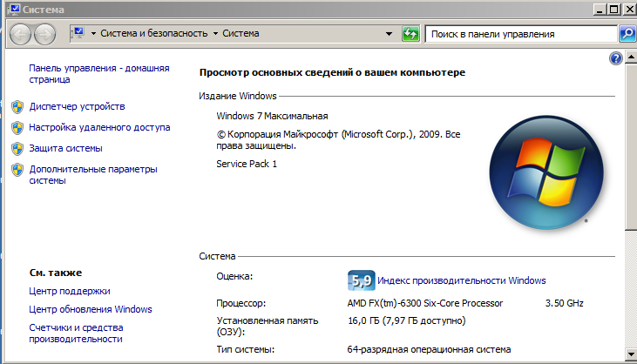637x364 pixels.
Task: Click the vertical scrollbar up arrow
Action: tap(631, 57)
